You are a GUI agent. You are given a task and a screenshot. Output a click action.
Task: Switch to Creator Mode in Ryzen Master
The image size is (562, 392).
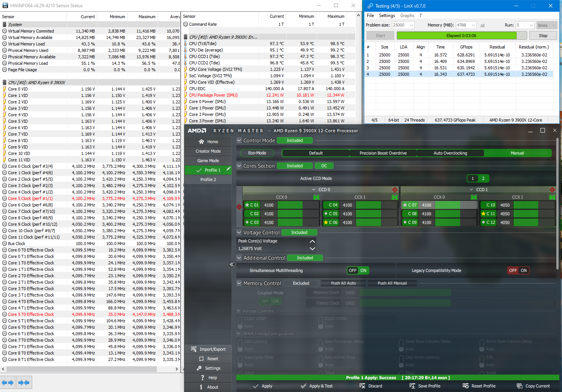point(208,151)
